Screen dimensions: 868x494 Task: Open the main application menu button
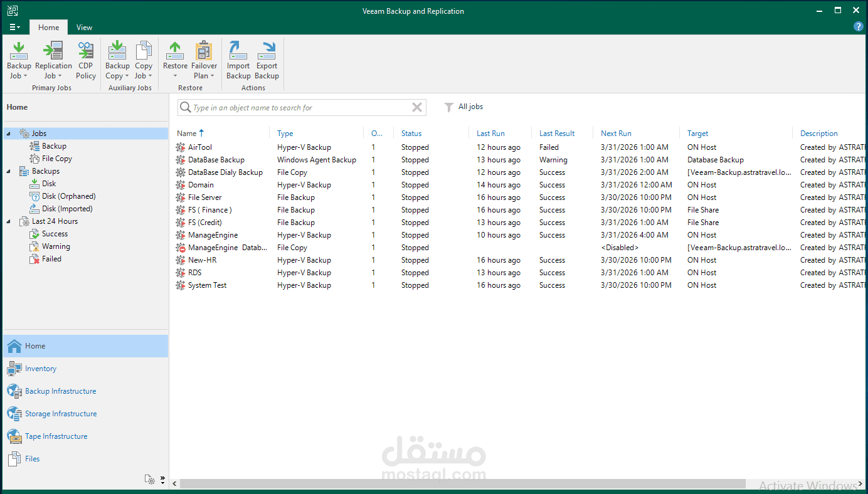(14, 27)
